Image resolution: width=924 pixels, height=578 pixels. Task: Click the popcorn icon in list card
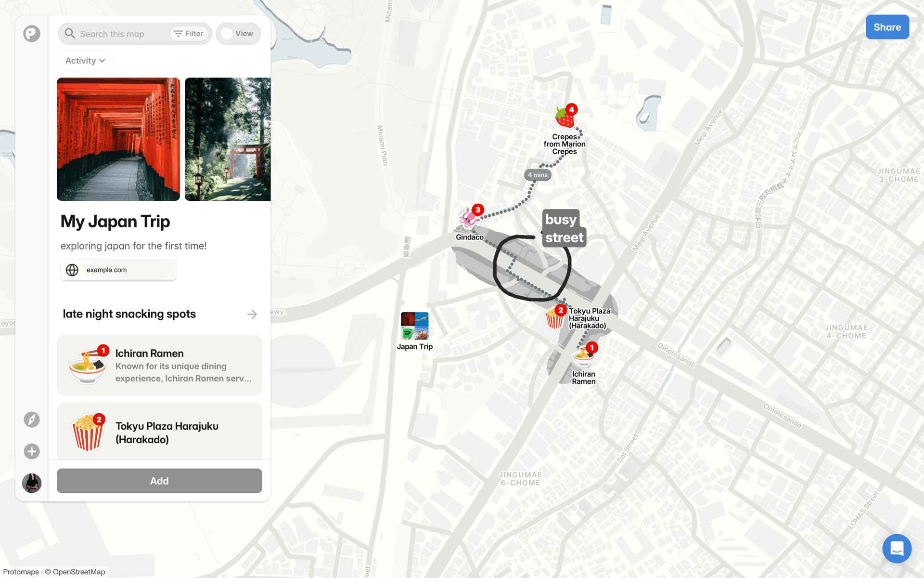tap(88, 432)
